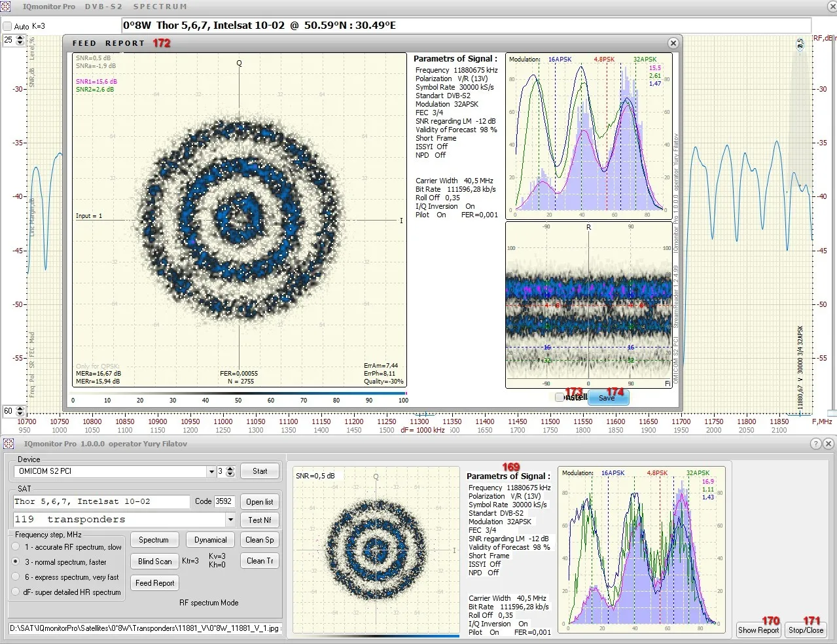Click the Code field containing 3592
837x644 pixels.
click(224, 501)
